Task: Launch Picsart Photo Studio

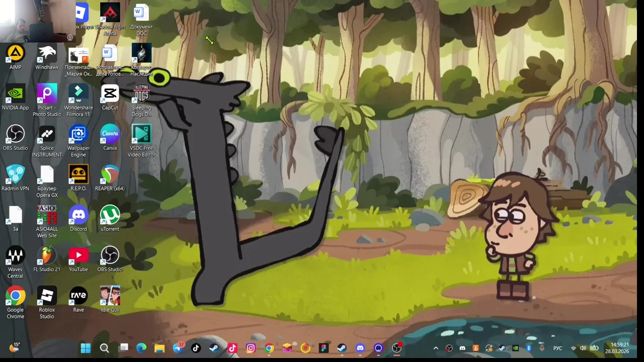Action: point(47,101)
